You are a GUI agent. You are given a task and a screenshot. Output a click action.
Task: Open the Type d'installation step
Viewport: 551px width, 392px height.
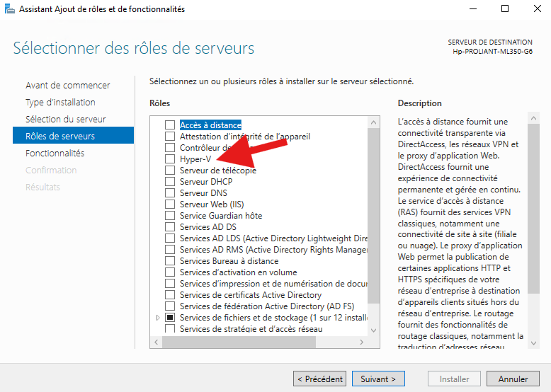click(x=60, y=103)
